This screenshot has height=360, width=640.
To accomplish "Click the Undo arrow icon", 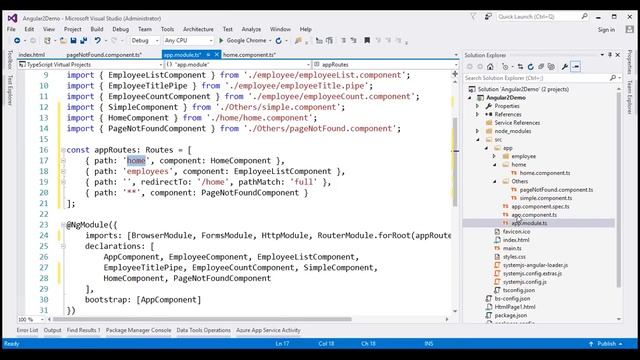I will point(98,40).
